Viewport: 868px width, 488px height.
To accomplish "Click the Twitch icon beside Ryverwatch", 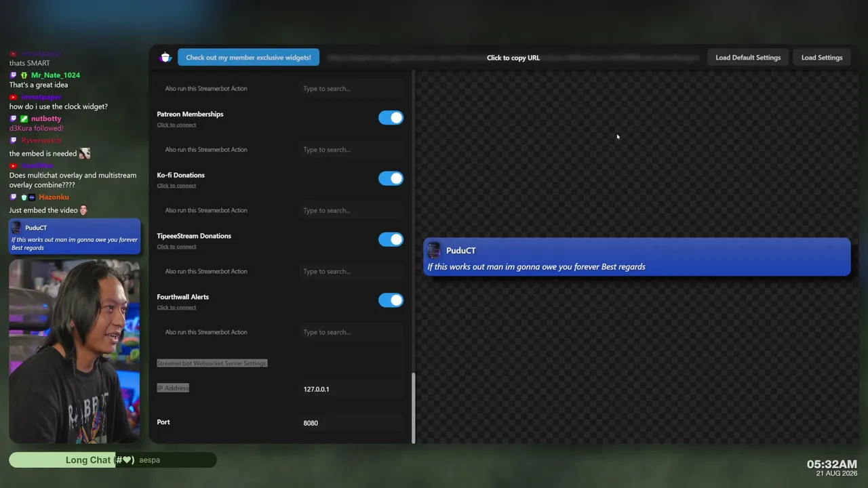I will tap(14, 140).
